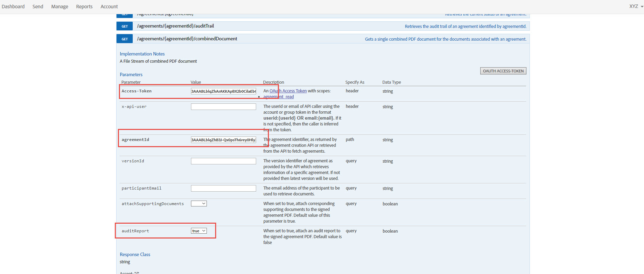Open the auditReport dropdown set to true

pos(199,231)
